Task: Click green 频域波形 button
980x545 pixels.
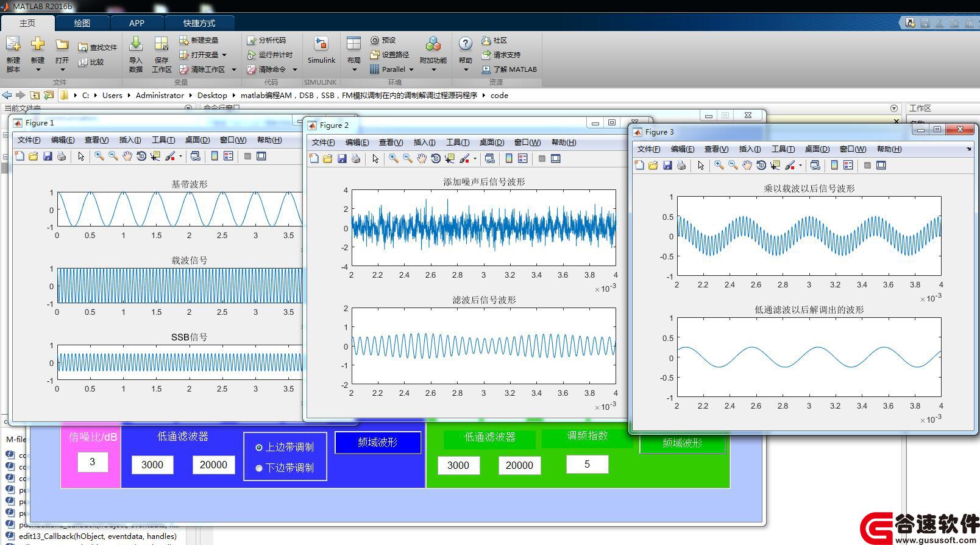Action: [x=683, y=443]
